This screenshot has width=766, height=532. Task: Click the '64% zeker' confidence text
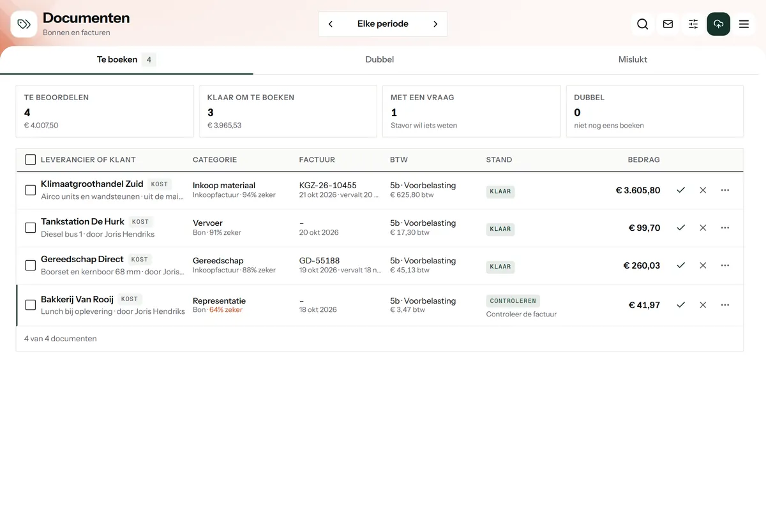[226, 310]
